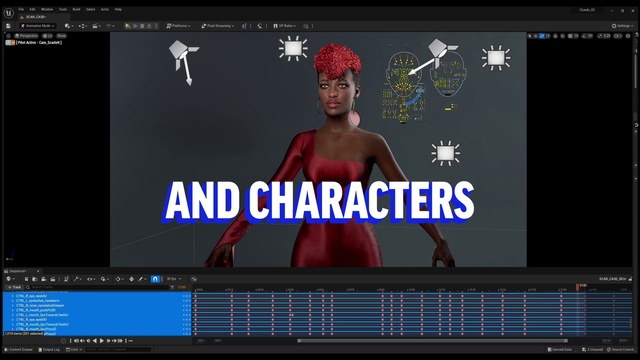Screen dimensions: 640x360
Task: Open the 30 fps frame rate dropdown
Action: point(173,279)
